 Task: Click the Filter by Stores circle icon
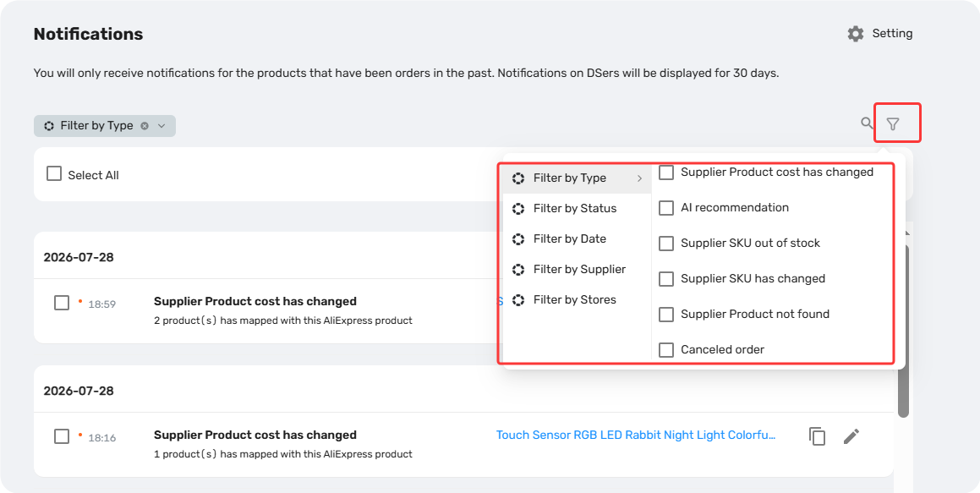pyautogui.click(x=518, y=300)
